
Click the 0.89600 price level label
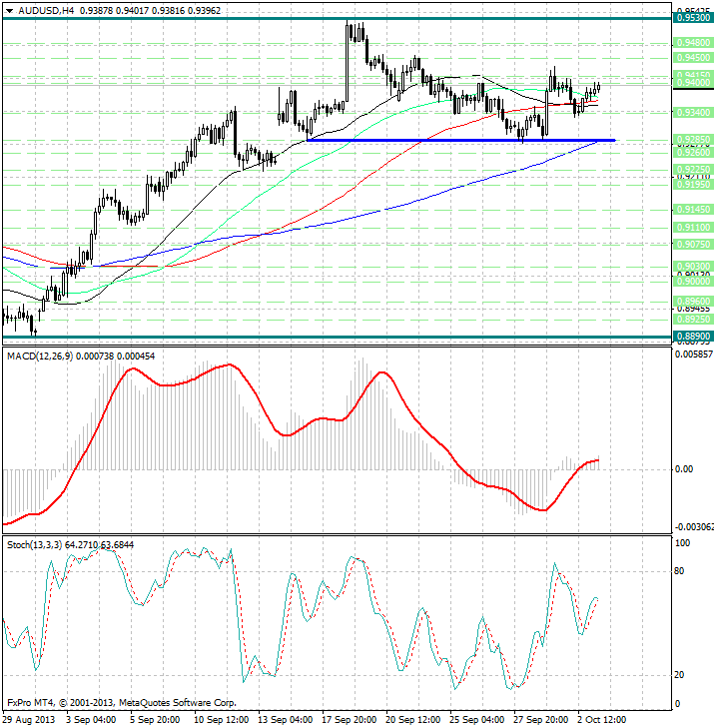693,302
